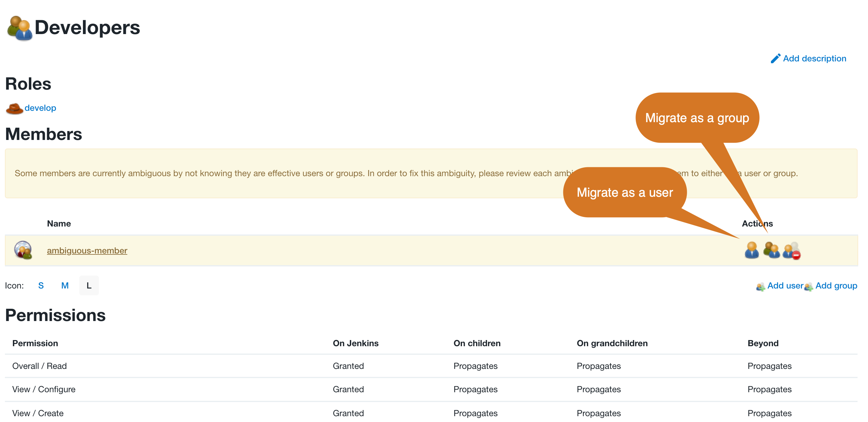Select the large icon size L

[88, 285]
